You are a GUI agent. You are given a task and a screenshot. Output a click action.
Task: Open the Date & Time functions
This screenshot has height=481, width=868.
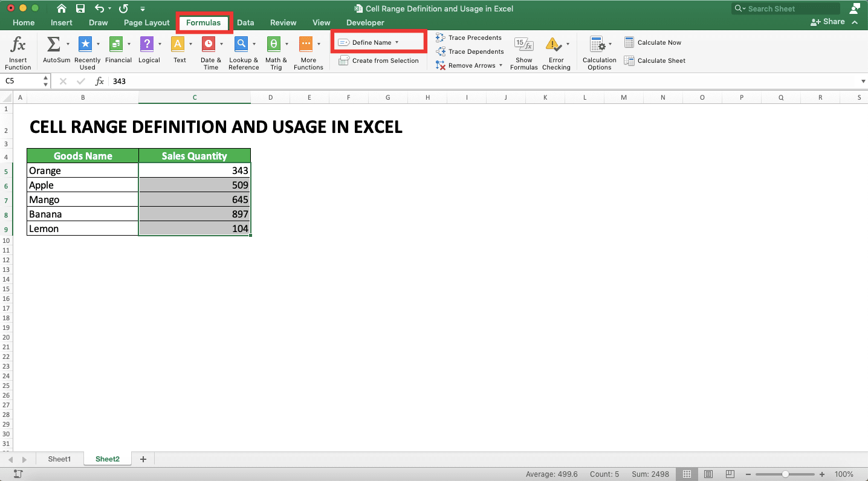pyautogui.click(x=209, y=44)
